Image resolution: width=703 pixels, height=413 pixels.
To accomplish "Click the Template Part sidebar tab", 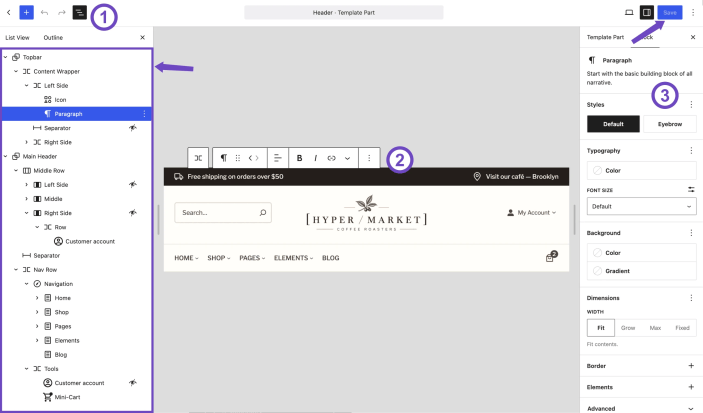I will [605, 37].
